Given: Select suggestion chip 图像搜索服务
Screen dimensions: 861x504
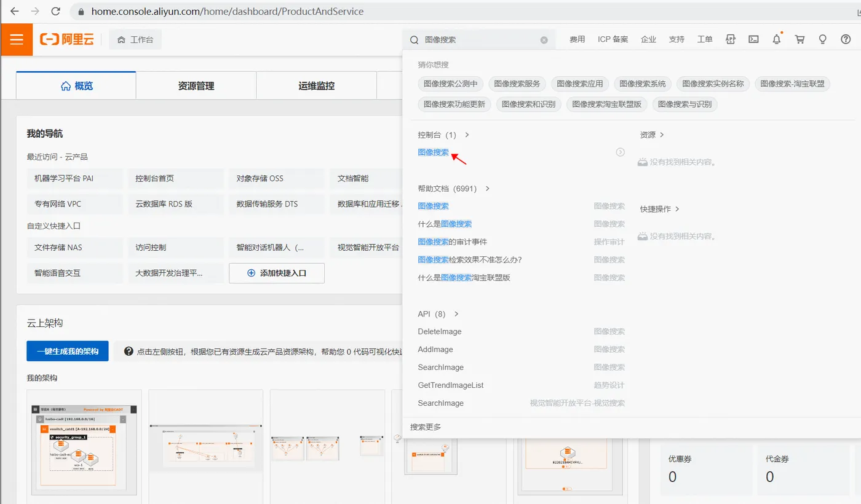Looking at the screenshot, I should point(517,84).
